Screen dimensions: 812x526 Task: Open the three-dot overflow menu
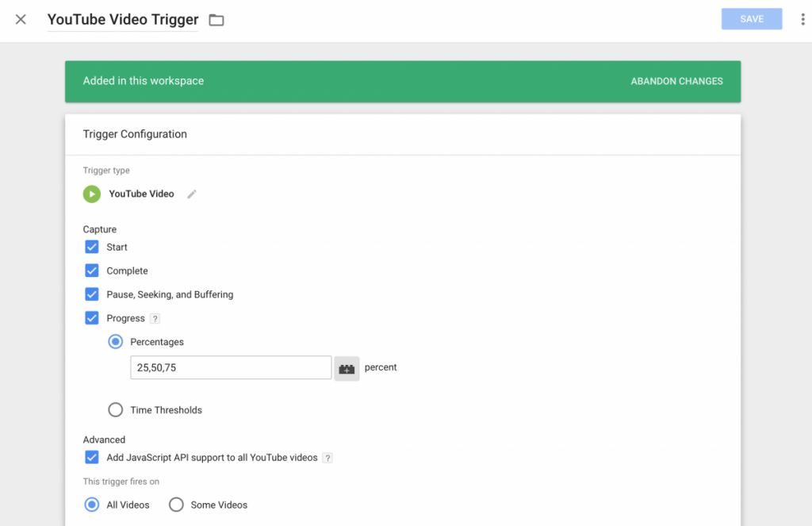803,18
